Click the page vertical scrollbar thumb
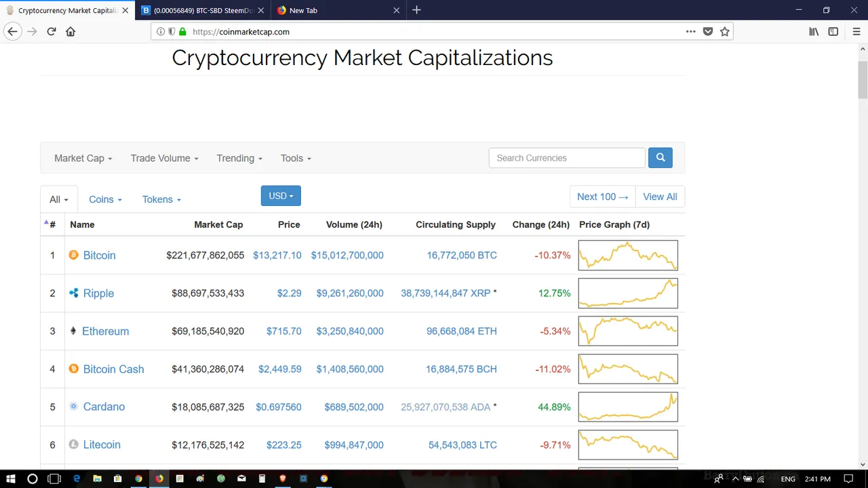The image size is (868, 488). [863, 79]
